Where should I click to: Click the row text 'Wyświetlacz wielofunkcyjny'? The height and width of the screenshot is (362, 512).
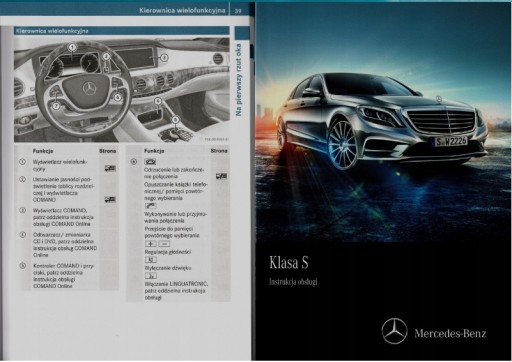pos(60,165)
